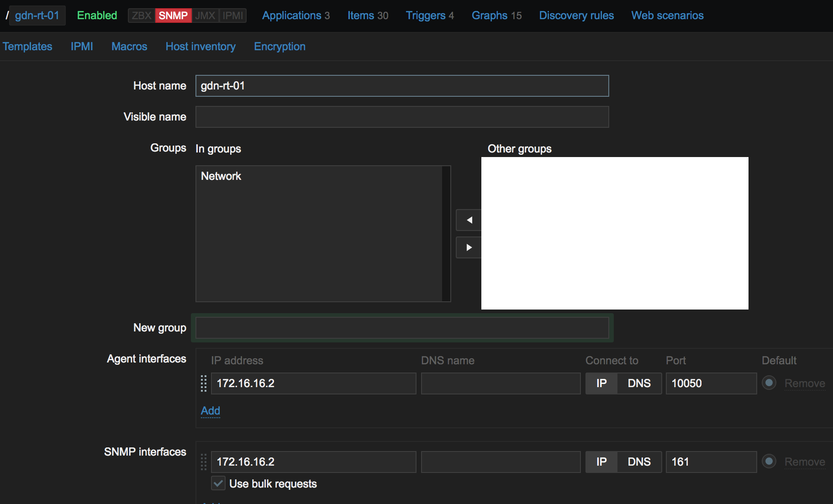Switch to the Macros tab
Viewport: 833px width, 504px height.
[x=129, y=47]
